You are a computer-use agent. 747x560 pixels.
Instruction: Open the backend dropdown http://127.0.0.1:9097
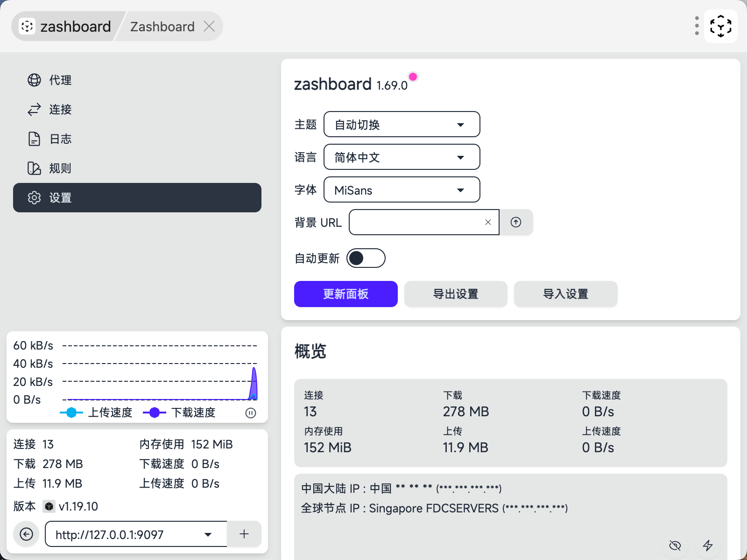click(x=136, y=534)
